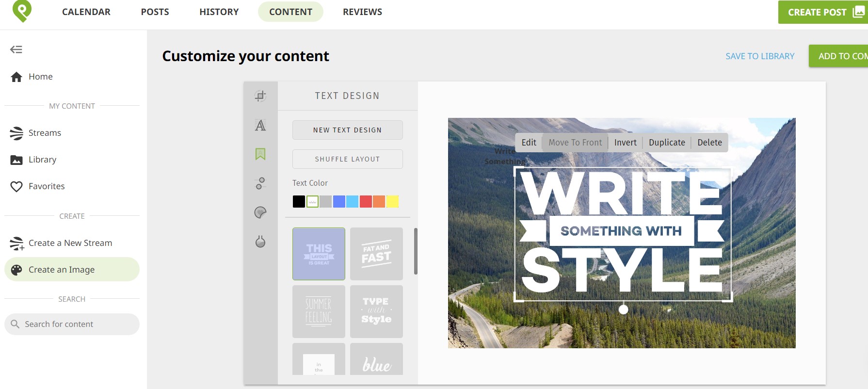Viewport: 868px width, 389px height.
Task: Switch to the Posts tab
Action: [x=155, y=12]
